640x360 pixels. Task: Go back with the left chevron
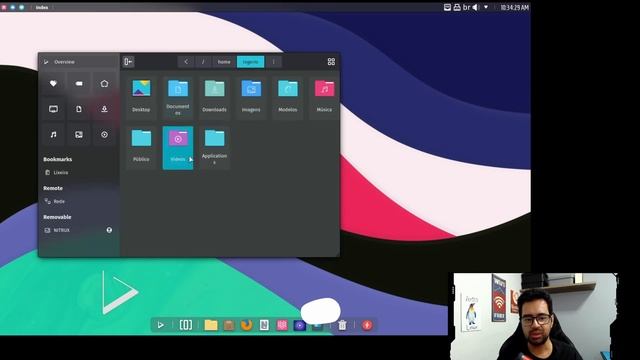(186, 62)
